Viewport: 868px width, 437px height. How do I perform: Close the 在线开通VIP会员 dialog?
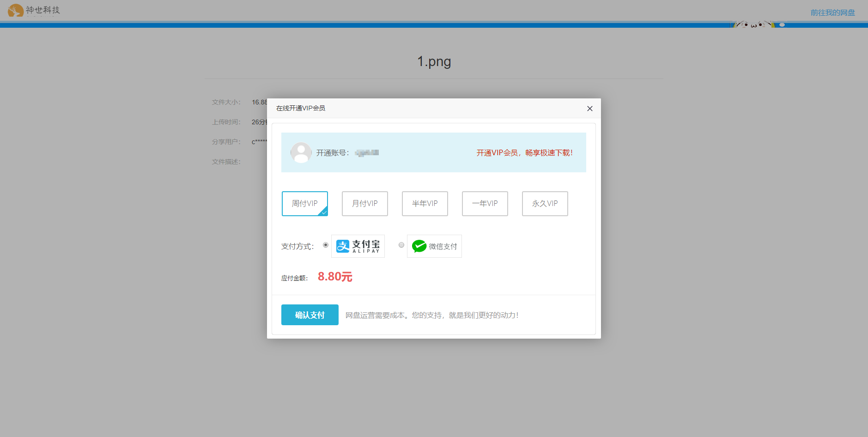click(x=589, y=109)
